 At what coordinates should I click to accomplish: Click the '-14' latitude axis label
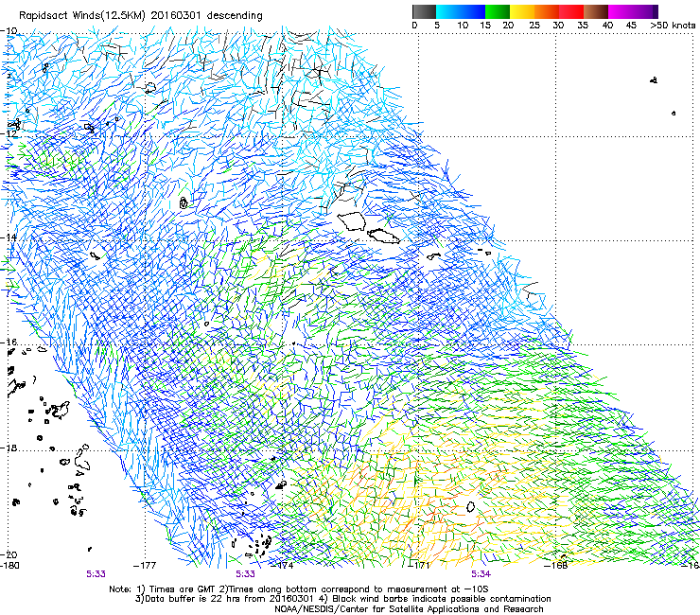tap(9, 237)
